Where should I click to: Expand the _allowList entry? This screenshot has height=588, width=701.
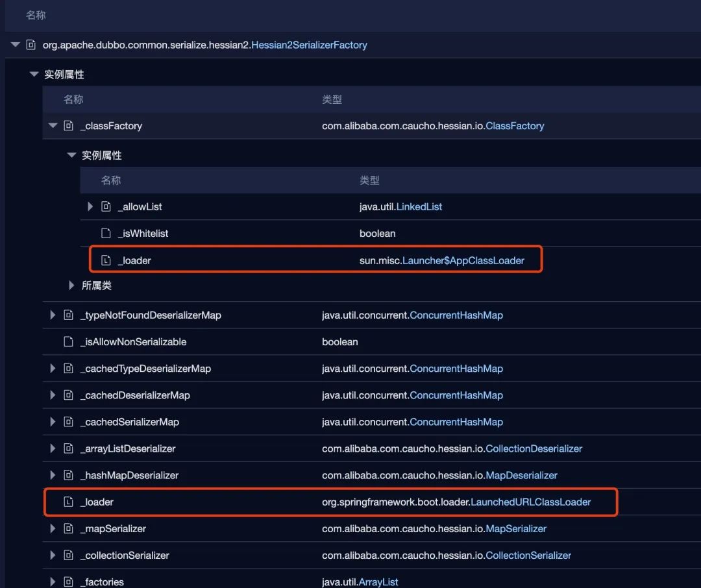90,206
